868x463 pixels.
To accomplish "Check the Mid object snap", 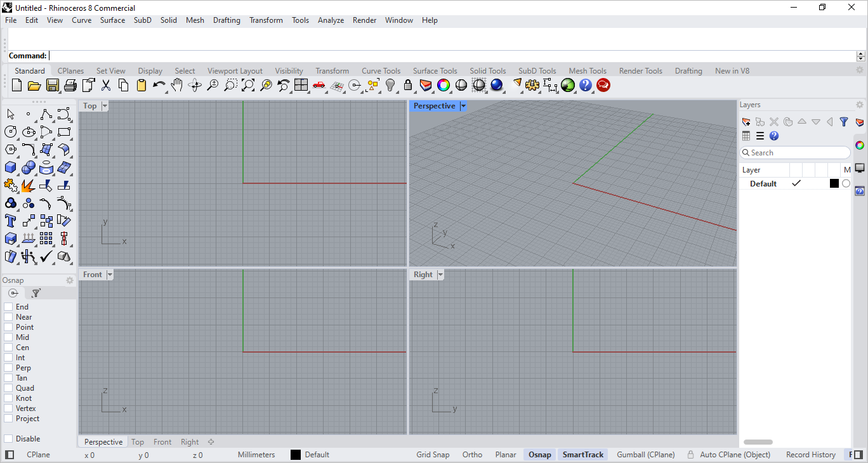I will (x=8, y=337).
